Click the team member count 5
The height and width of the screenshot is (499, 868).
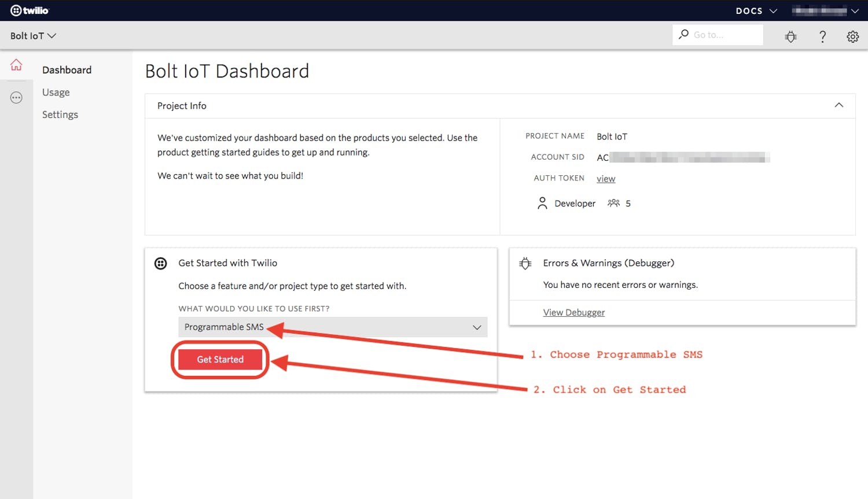[x=628, y=204]
